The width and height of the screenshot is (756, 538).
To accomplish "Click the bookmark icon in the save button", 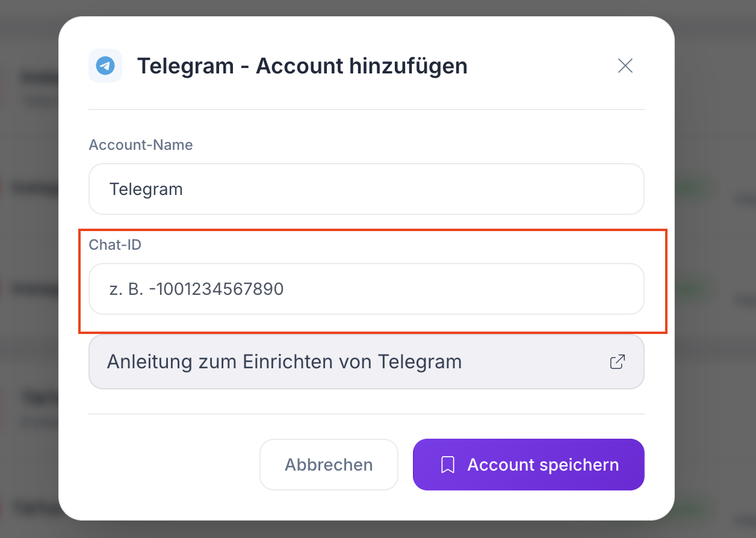I will pyautogui.click(x=447, y=465).
